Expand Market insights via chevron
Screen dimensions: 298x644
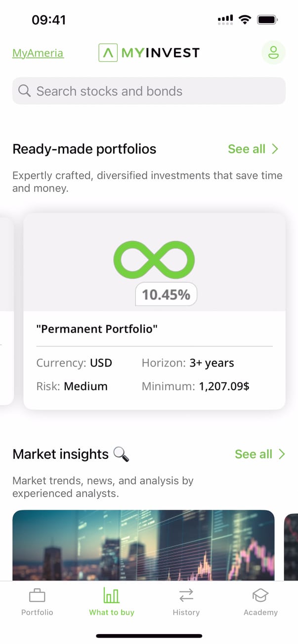(x=282, y=454)
